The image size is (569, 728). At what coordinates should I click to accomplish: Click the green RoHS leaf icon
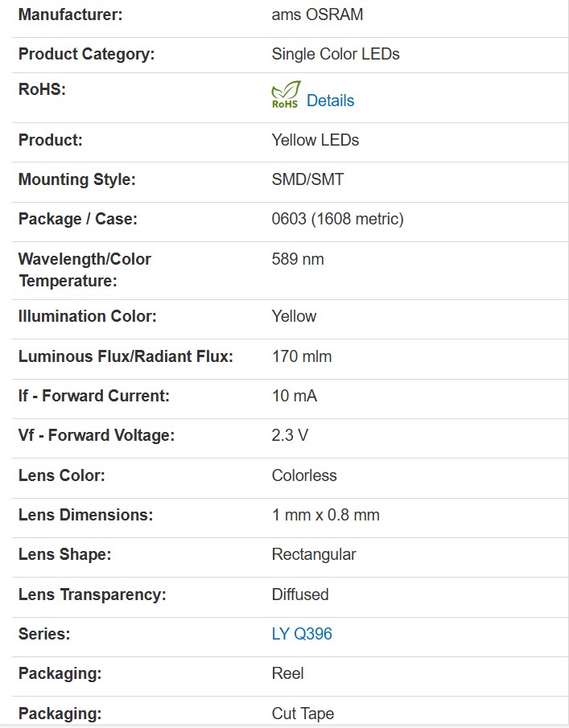[286, 95]
